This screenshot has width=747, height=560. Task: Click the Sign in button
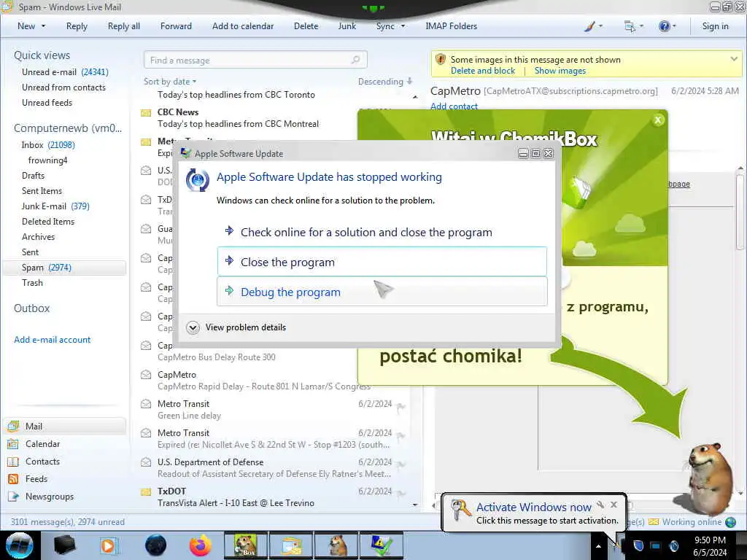click(x=715, y=26)
